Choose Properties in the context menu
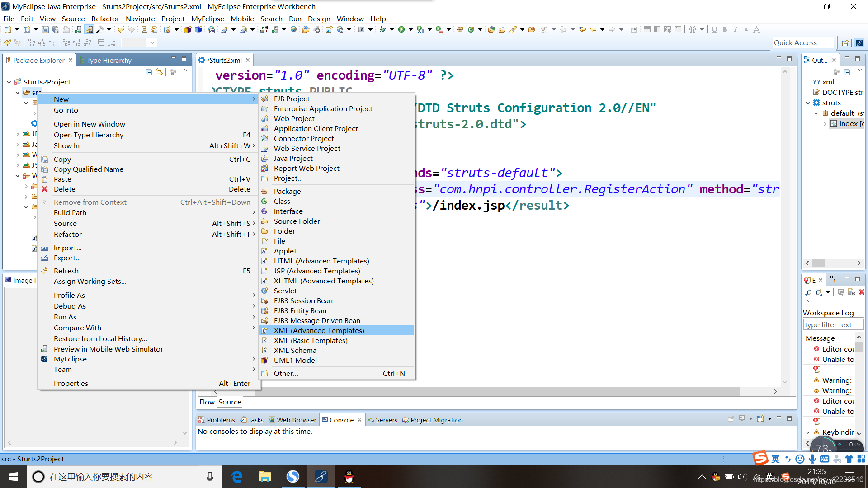Viewport: 868px width, 488px height. [148, 384]
